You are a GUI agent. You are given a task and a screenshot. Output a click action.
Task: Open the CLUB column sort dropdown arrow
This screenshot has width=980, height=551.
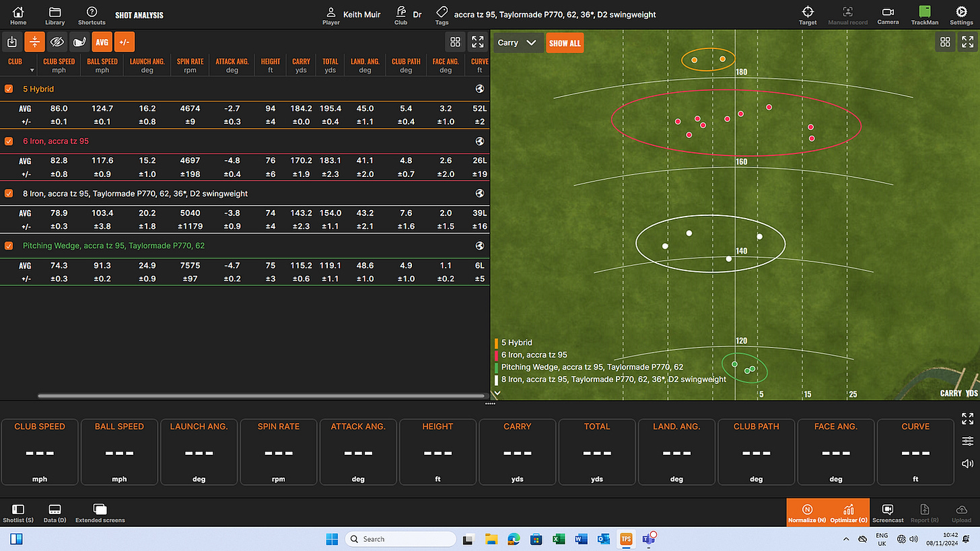pyautogui.click(x=31, y=70)
